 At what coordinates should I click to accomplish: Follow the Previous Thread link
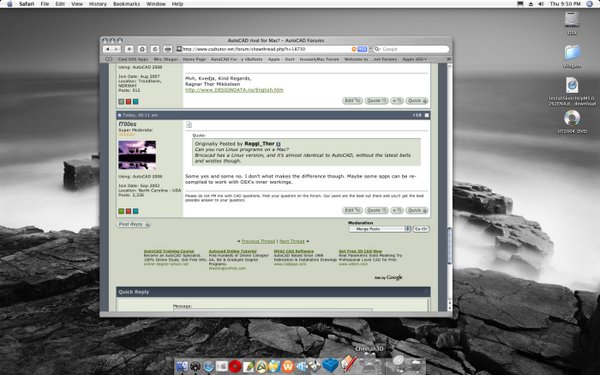(258, 241)
